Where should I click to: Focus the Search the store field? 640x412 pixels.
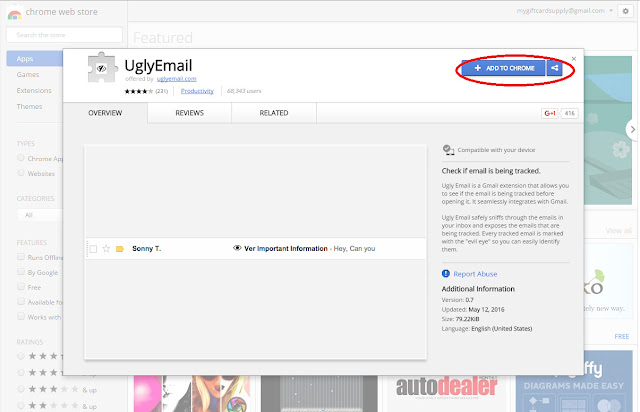click(64, 35)
